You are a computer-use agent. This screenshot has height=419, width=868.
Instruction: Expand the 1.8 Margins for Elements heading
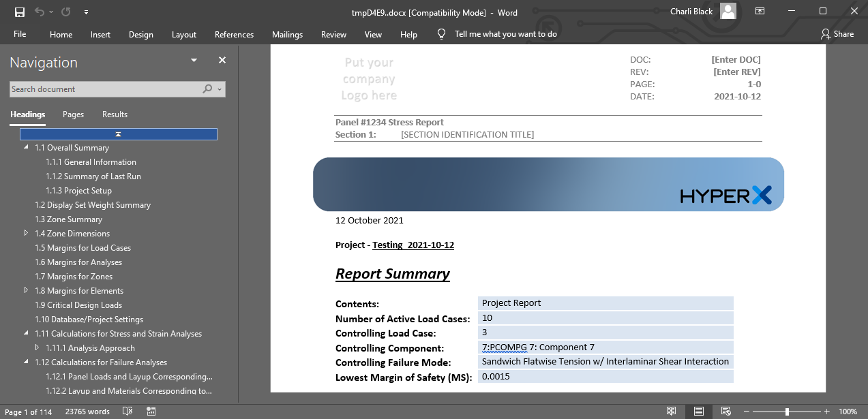(26, 291)
